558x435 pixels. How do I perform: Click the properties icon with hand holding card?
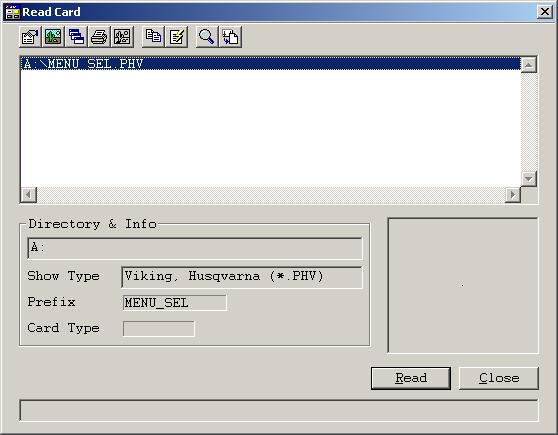click(30, 37)
